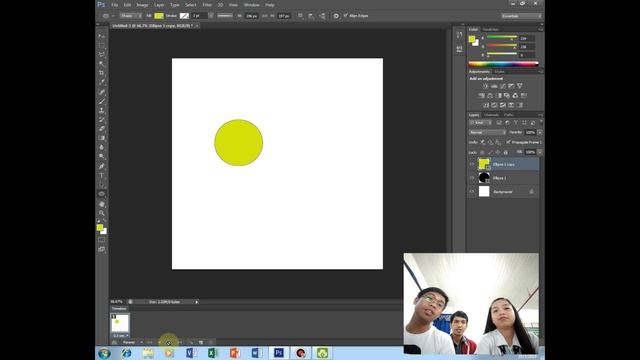Screen dimensions: 640x360
Task: Select the Crop tool
Action: coord(102,73)
